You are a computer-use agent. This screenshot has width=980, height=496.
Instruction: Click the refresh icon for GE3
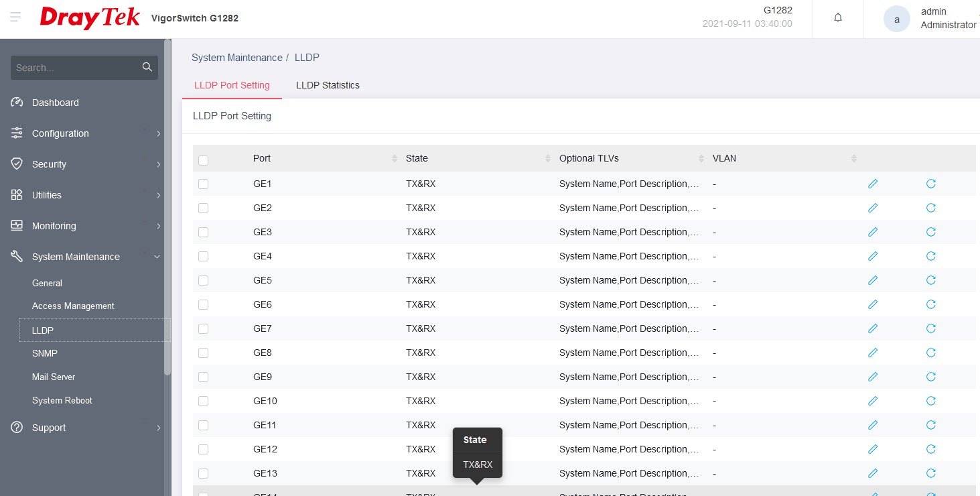930,232
